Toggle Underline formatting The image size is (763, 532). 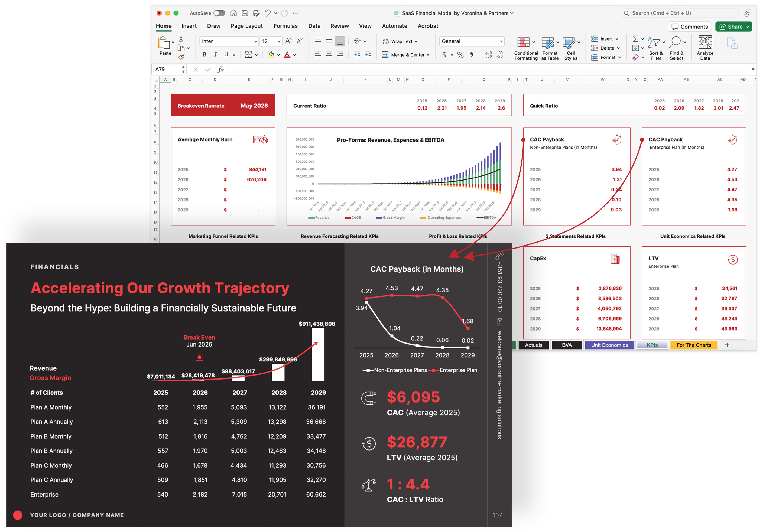pos(226,54)
